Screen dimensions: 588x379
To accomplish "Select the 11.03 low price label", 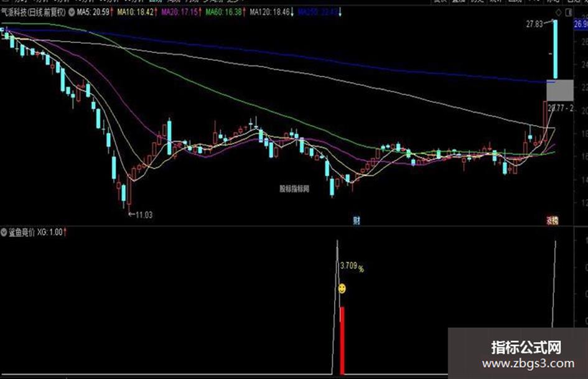I will point(144,215).
